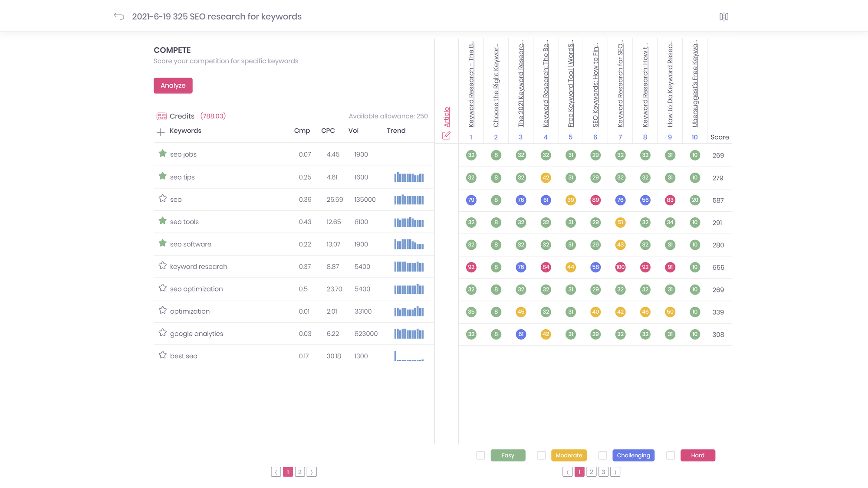Image resolution: width=868 pixels, height=488 pixels.
Task: Check the Moderate filter checkbox
Action: [541, 455]
